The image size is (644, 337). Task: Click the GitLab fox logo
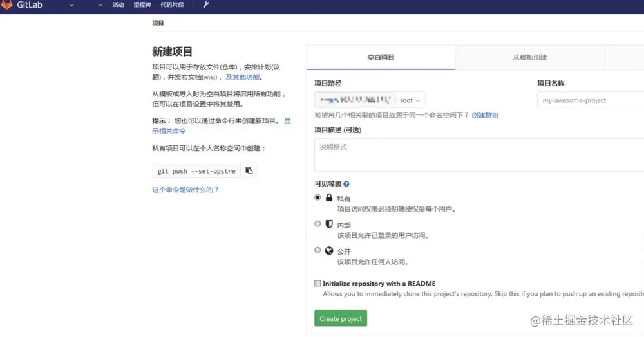[x=6, y=5]
